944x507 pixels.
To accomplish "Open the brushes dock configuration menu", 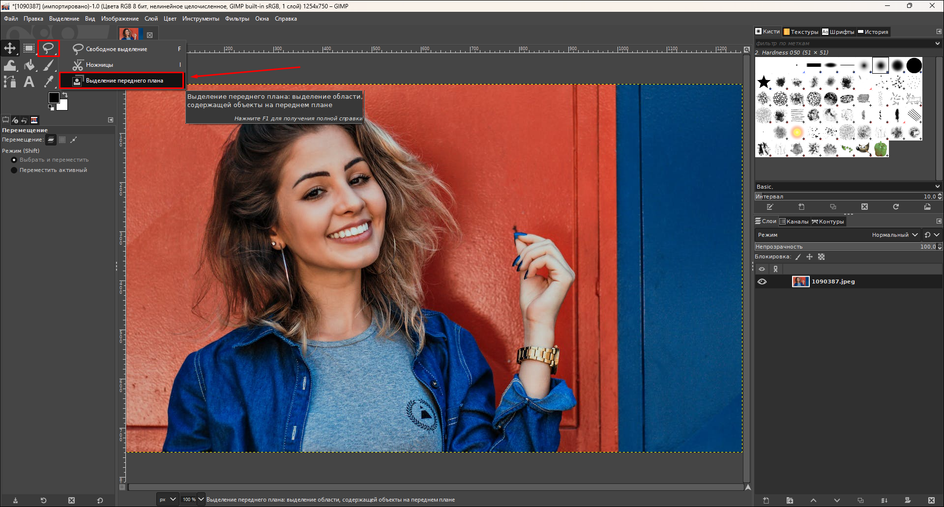I will coord(939,31).
